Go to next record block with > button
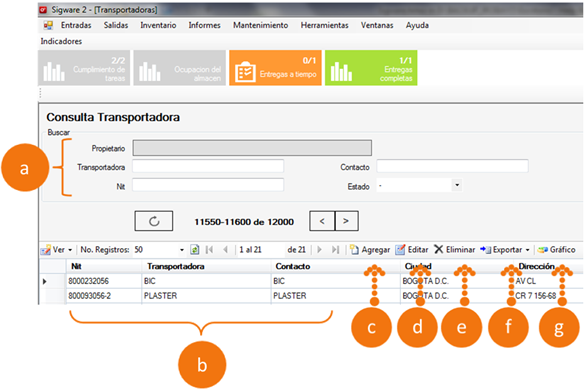 point(346,221)
